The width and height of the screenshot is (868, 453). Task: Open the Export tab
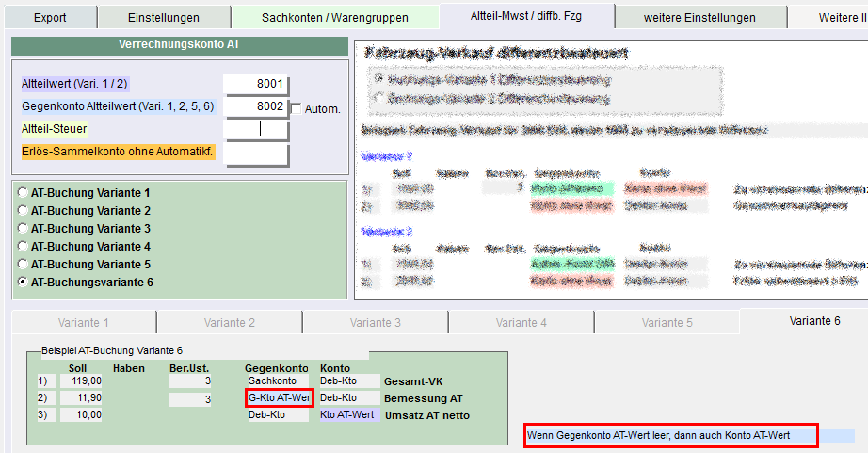[x=50, y=18]
